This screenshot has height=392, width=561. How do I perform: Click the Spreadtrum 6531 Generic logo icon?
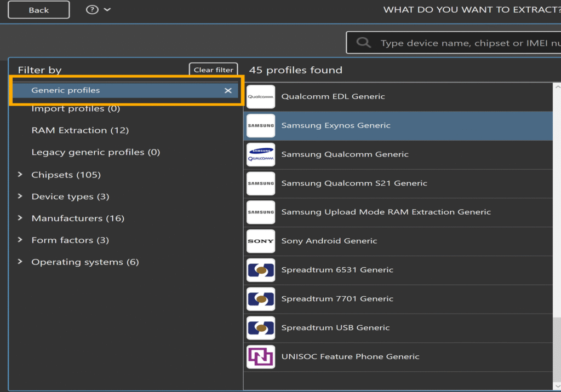point(261,270)
